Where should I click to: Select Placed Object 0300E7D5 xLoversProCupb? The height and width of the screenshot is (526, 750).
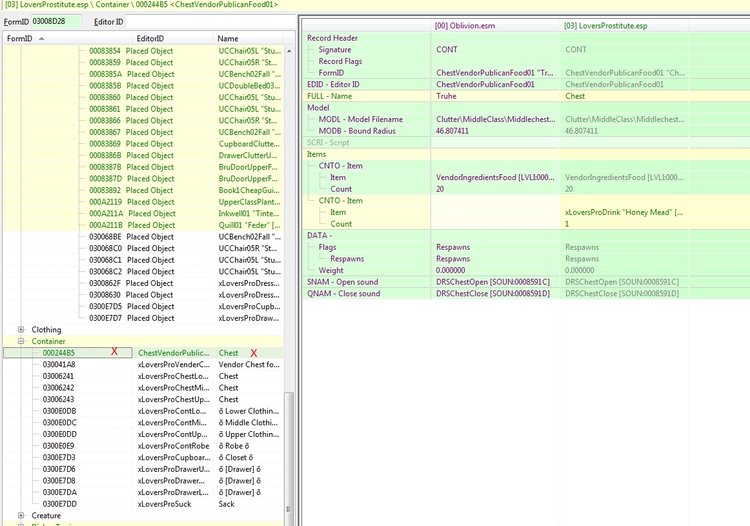click(143, 307)
